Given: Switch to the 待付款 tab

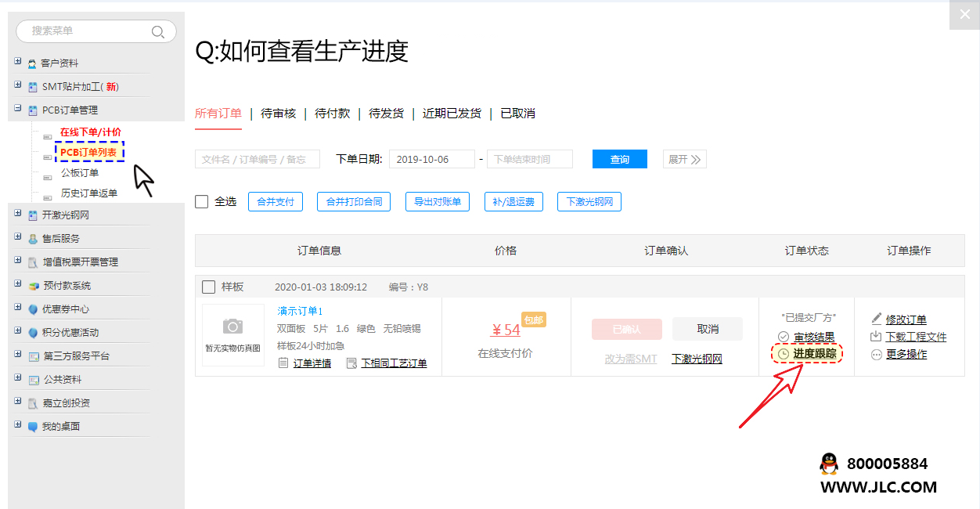Looking at the screenshot, I should click(x=332, y=114).
